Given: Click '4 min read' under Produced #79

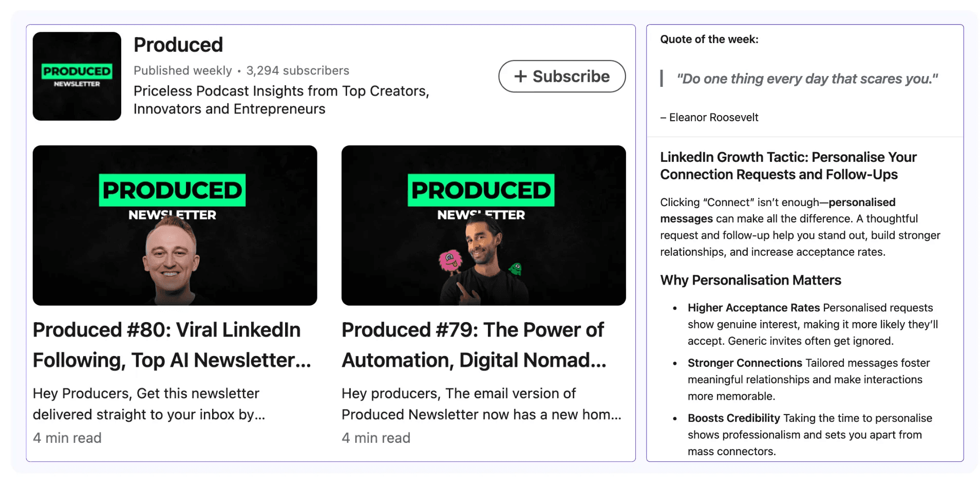Looking at the screenshot, I should point(376,438).
